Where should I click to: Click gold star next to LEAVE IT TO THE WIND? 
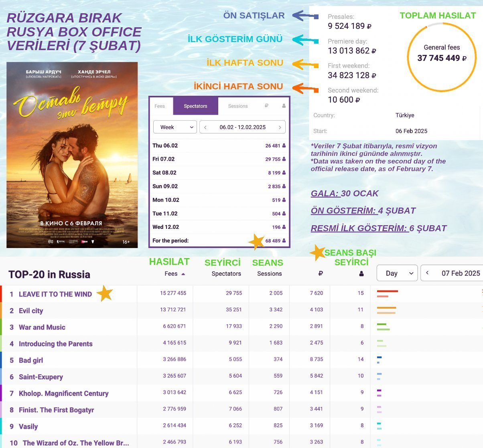click(x=105, y=293)
